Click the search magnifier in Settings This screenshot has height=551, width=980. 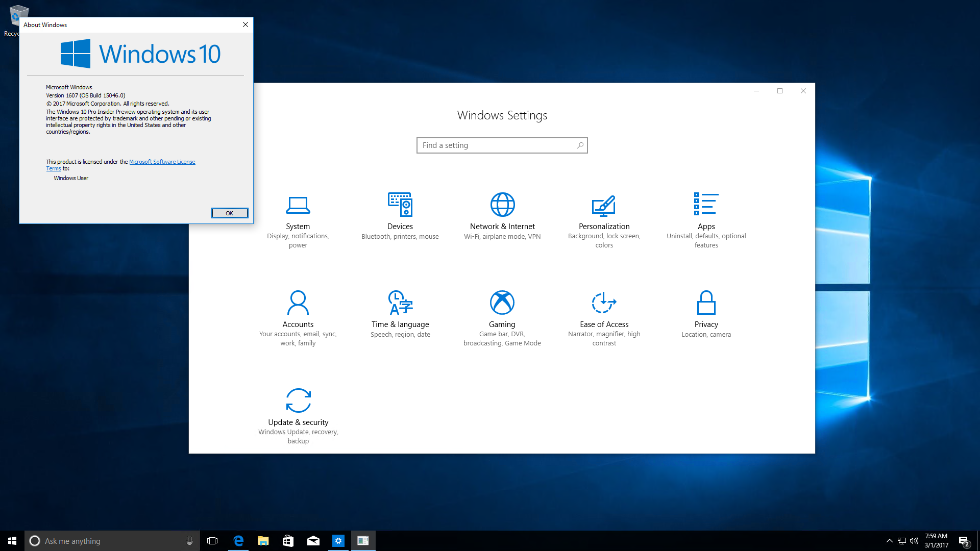[580, 145]
